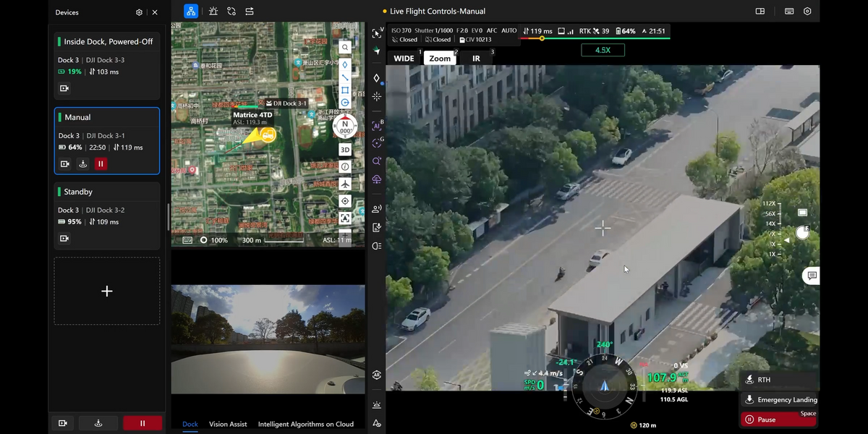Viewport: 868px width, 434px height.
Task: Click the diamond waypoint icon in sidebar
Action: click(376, 78)
